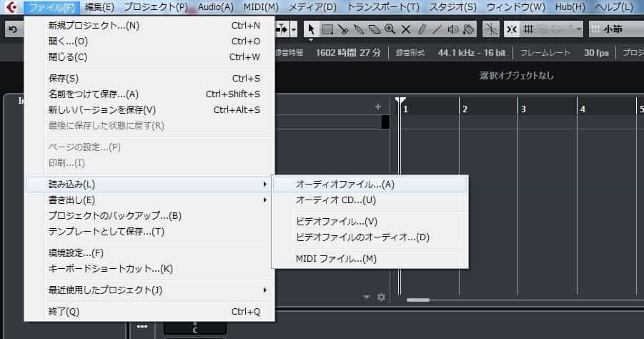644x339 pixels.
Task: Open the snap type dropdown
Action: point(579,29)
